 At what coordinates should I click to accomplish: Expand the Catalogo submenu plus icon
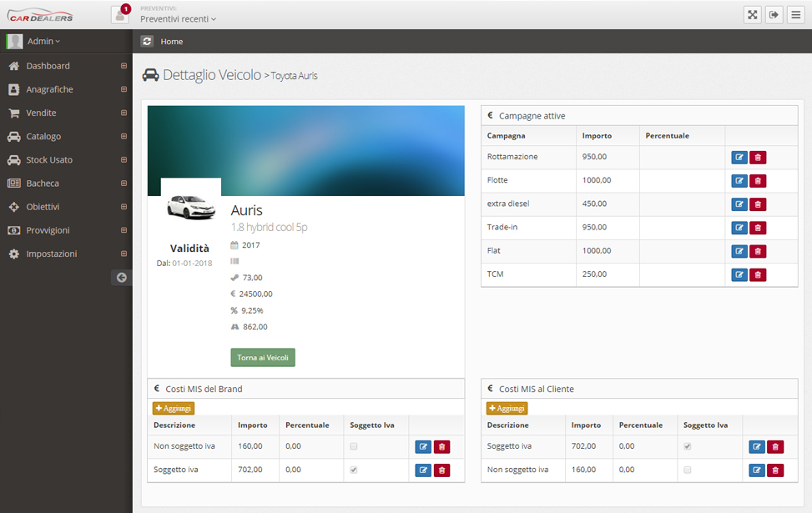pyautogui.click(x=124, y=136)
